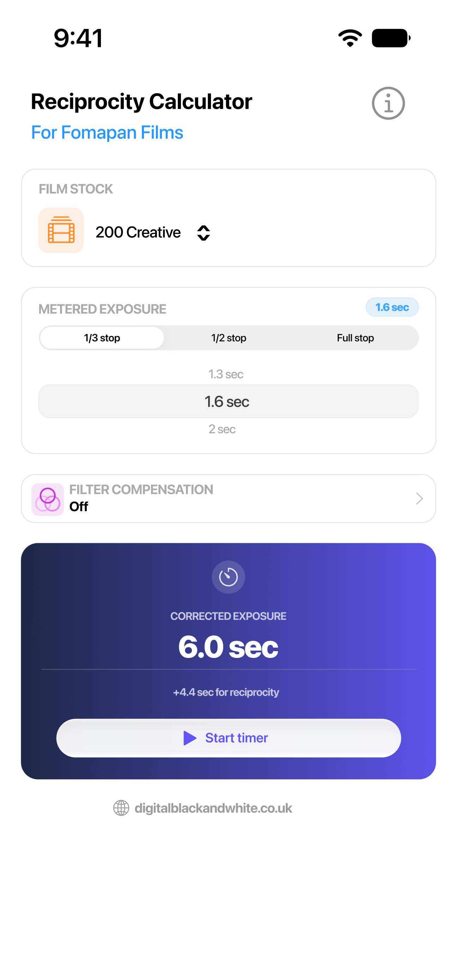The image size is (453, 980).
Task: Select the 1/3 stop segment
Action: (x=102, y=338)
